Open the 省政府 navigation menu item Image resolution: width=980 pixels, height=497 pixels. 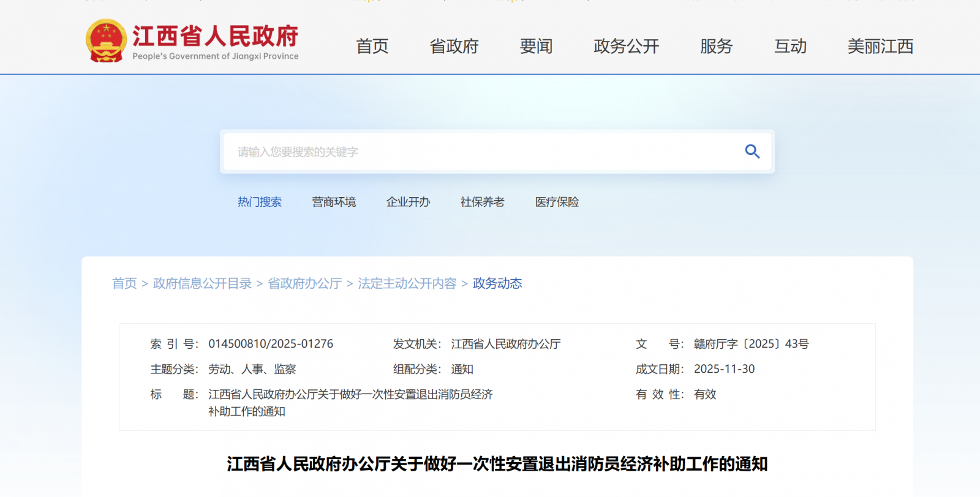tap(454, 47)
